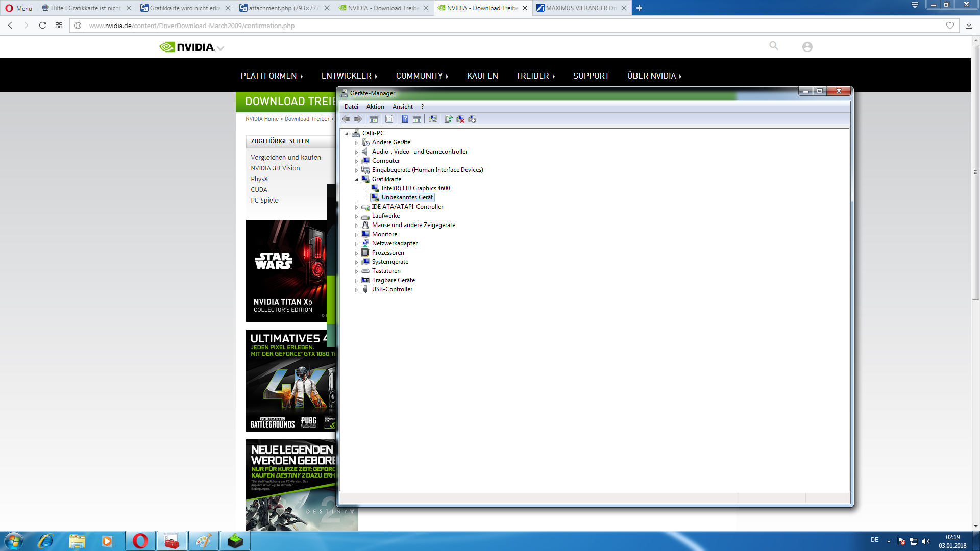Expand Andere Geräte tree node
This screenshot has width=980, height=551.
[356, 143]
